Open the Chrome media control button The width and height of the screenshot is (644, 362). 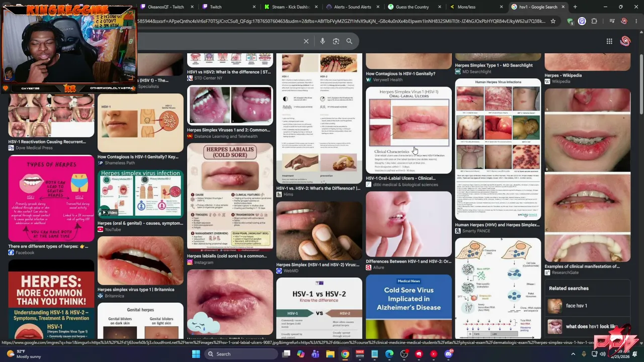612,21
